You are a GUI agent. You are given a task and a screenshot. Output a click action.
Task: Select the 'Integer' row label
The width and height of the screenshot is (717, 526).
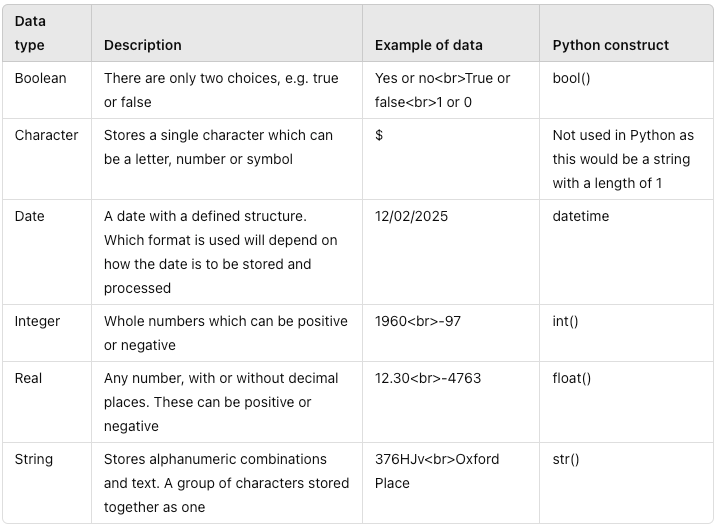coord(37,322)
